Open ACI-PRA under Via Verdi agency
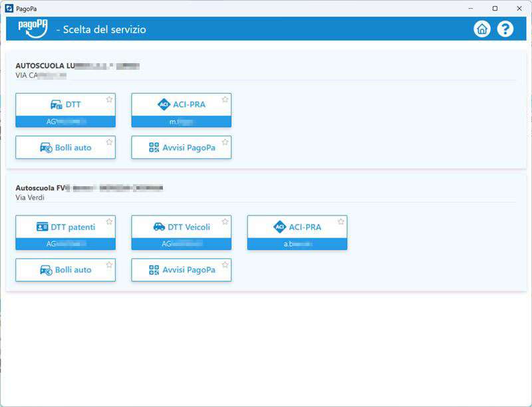Screen dimensions: 532x407 (x=297, y=227)
